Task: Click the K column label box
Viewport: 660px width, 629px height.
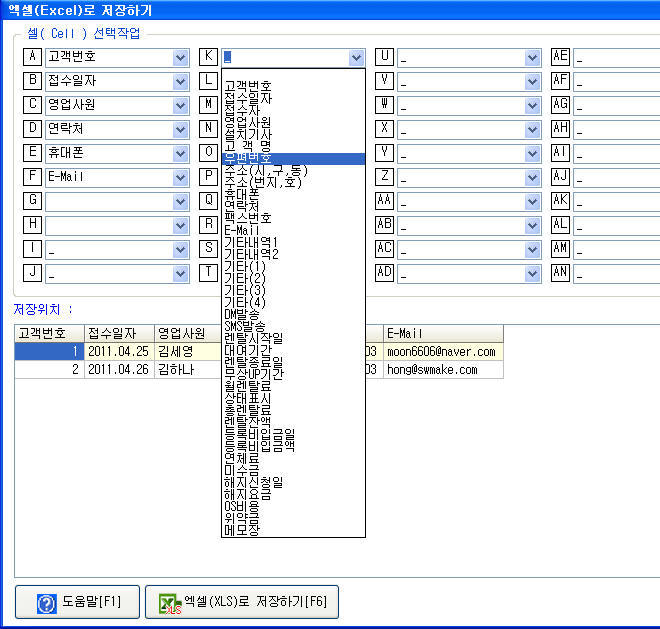Action: click(208, 57)
